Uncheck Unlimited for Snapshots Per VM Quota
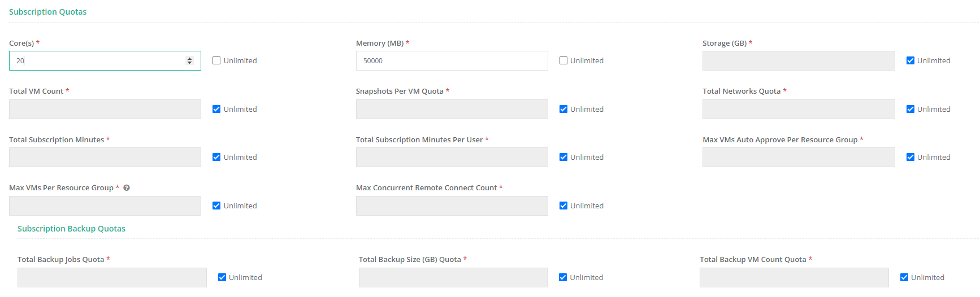The width and height of the screenshot is (980, 297). (x=563, y=110)
